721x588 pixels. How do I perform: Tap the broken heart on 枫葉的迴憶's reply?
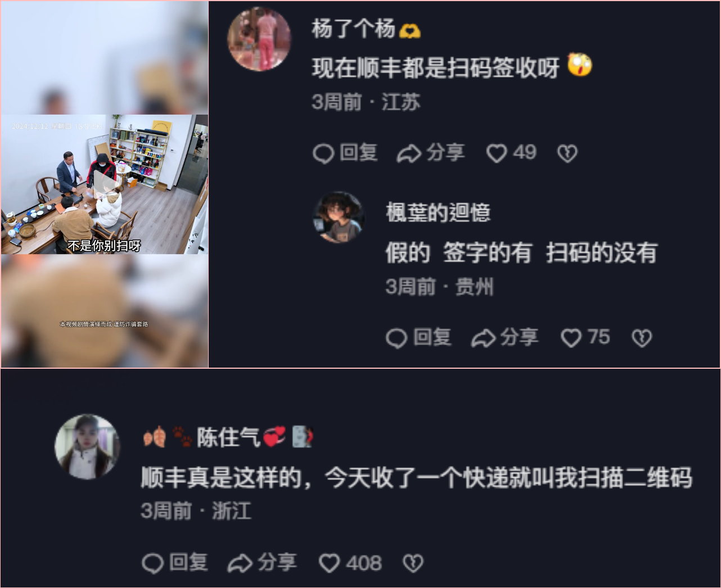pyautogui.click(x=642, y=338)
